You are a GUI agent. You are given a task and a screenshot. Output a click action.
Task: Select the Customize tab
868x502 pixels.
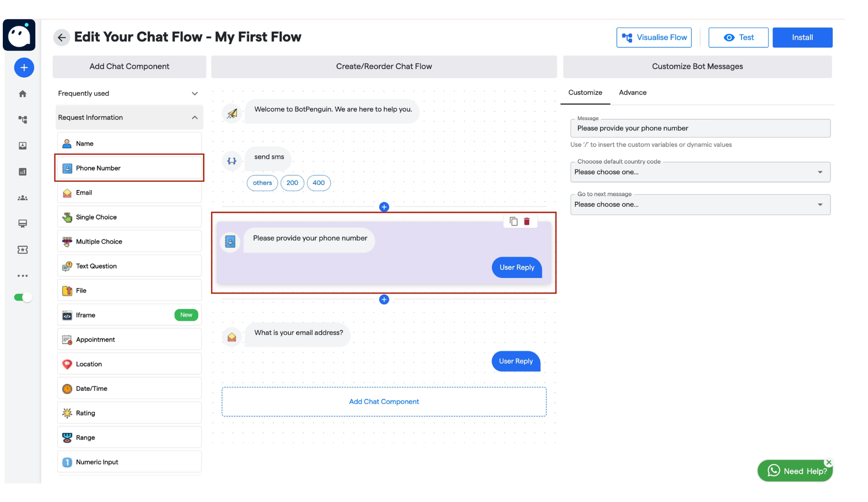tap(585, 92)
